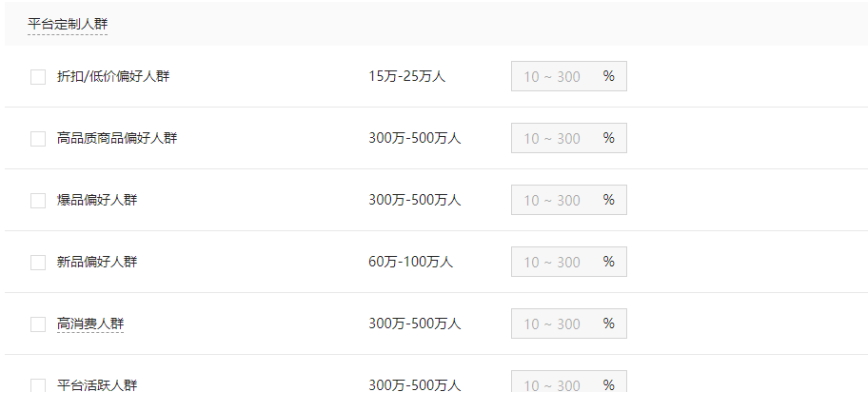868x412 pixels.
Task: Click the 平台活跃人群 percentage input field
Action: (554, 384)
